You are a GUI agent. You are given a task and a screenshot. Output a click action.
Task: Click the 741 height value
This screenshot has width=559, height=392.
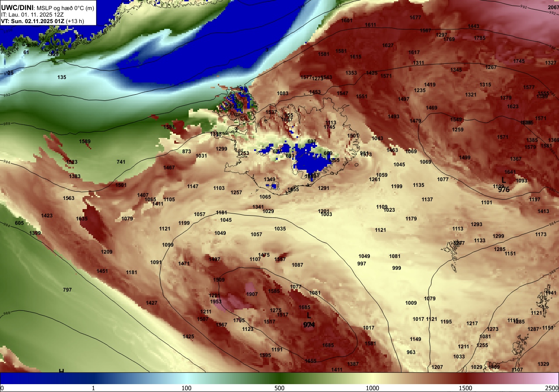(x=121, y=162)
